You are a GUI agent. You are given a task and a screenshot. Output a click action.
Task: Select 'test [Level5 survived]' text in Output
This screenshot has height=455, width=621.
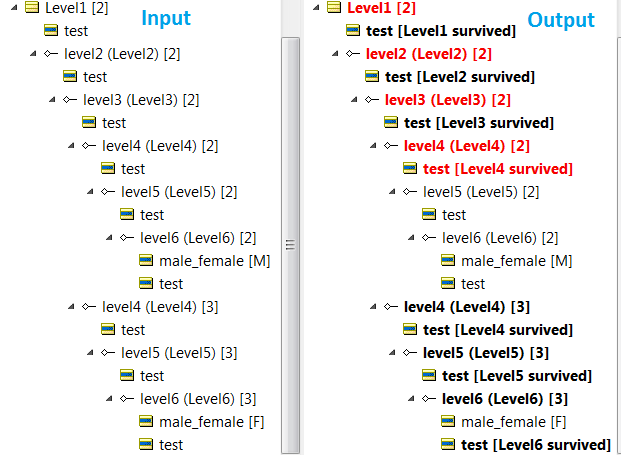tap(517, 375)
